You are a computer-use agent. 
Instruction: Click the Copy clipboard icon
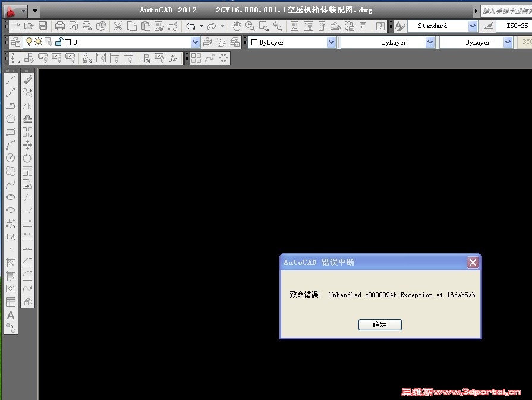coord(131,26)
